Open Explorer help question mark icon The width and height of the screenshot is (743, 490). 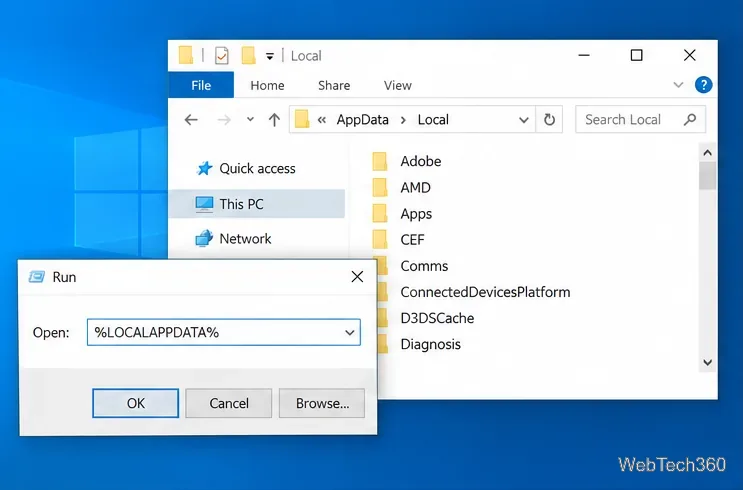point(703,85)
